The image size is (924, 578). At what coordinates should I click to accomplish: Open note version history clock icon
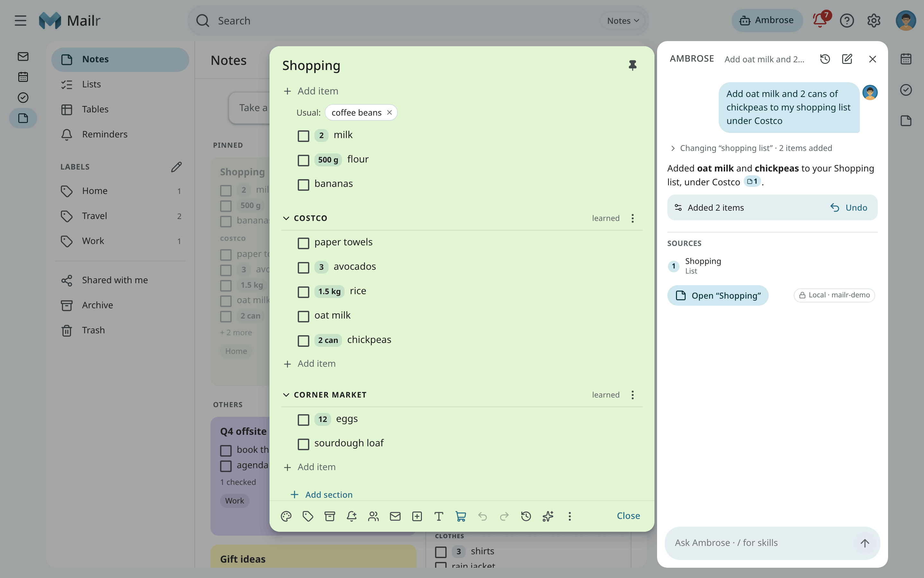(526, 516)
